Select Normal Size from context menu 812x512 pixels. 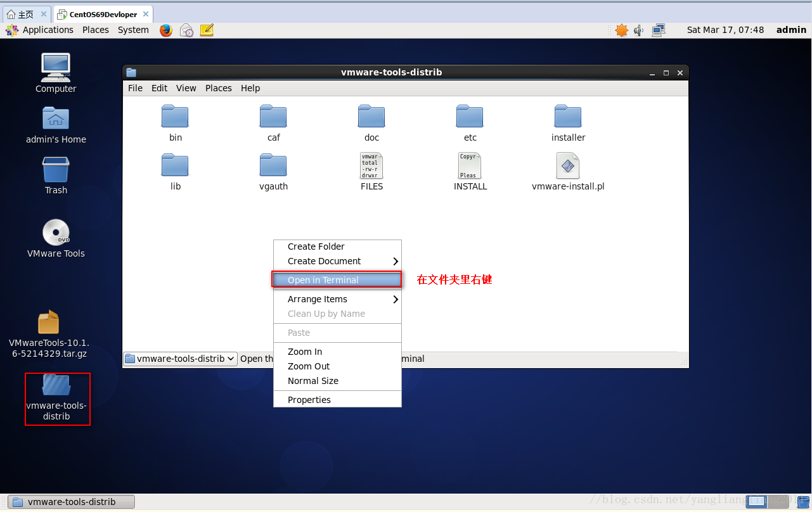pos(337,381)
